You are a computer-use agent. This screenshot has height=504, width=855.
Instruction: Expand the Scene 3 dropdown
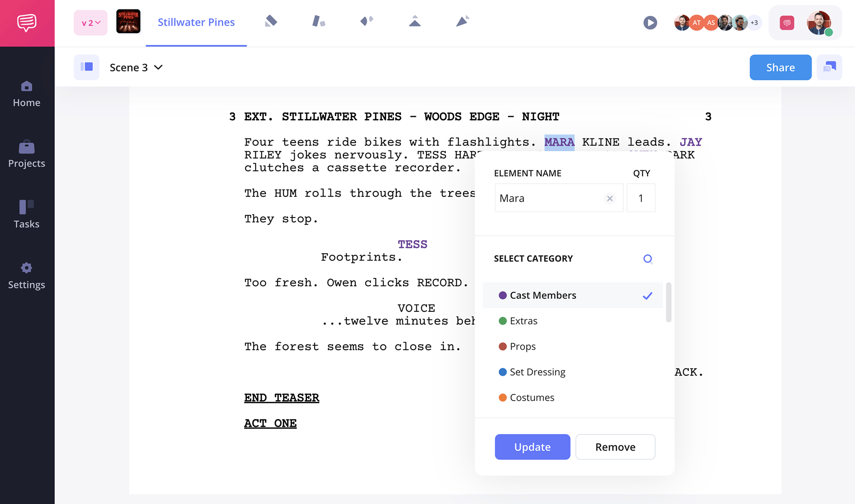(x=136, y=67)
